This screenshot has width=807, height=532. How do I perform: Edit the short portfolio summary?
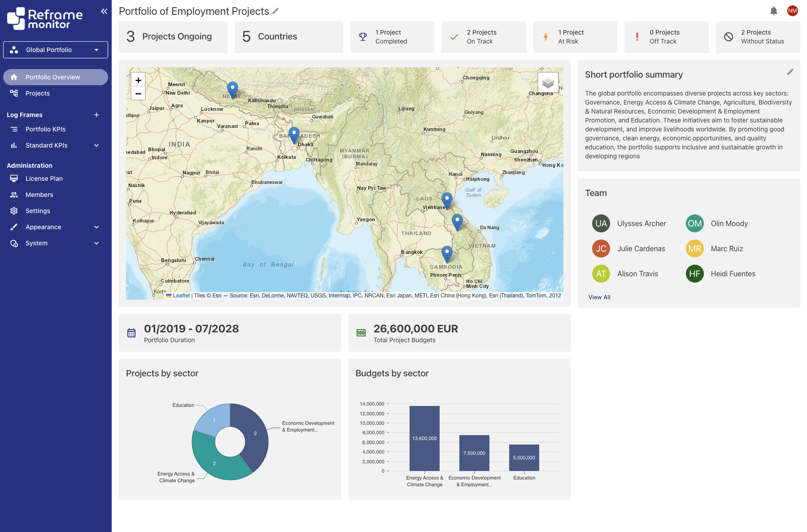(x=790, y=71)
